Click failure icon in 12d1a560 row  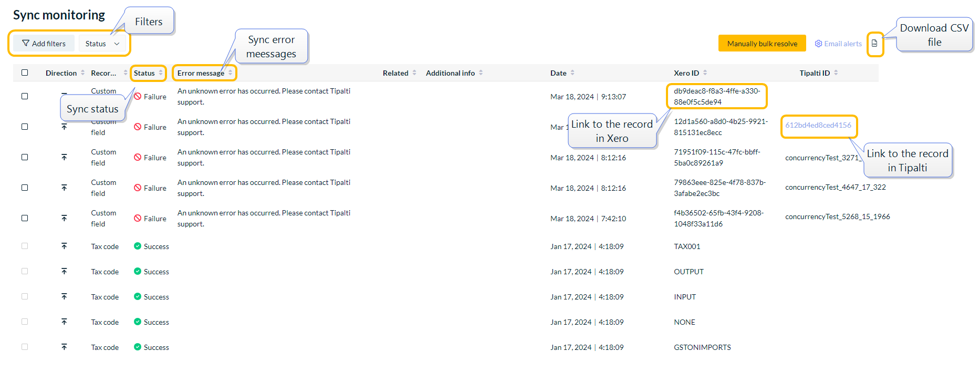click(138, 127)
